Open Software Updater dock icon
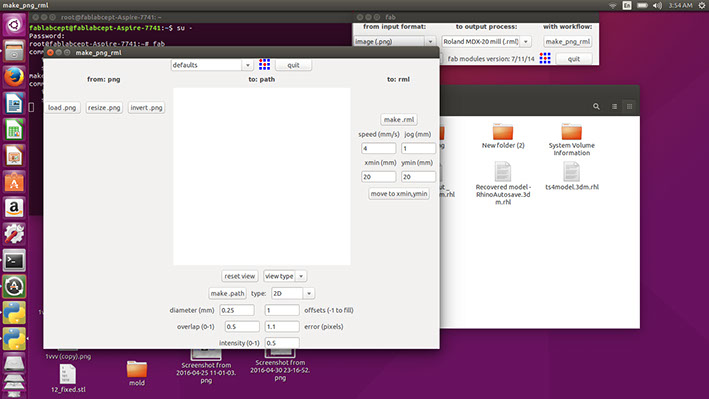 tap(14, 287)
